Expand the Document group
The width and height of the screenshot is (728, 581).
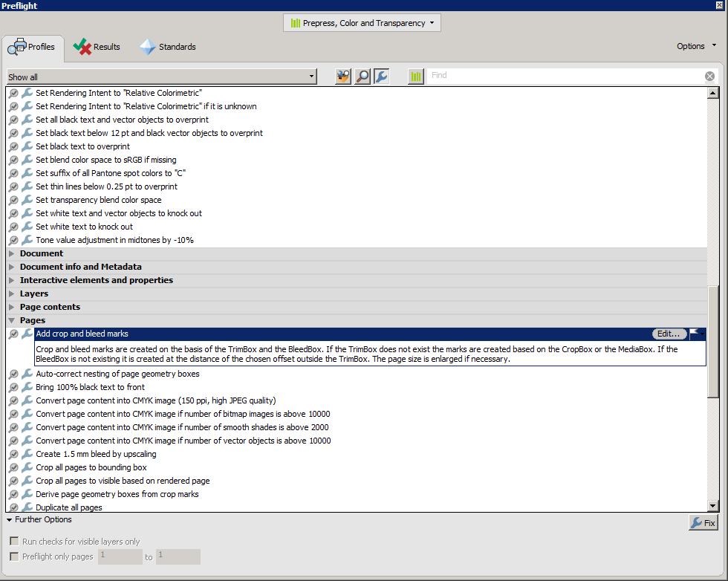tap(12, 253)
